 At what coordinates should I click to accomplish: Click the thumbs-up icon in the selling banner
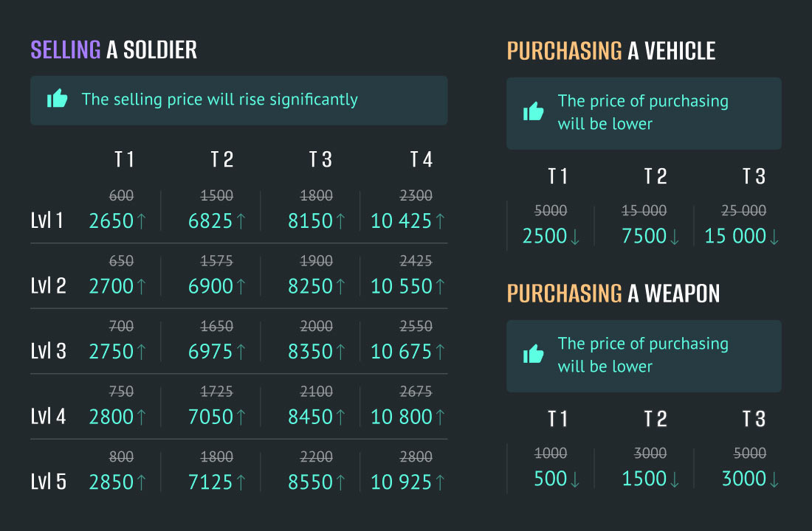pos(58,98)
